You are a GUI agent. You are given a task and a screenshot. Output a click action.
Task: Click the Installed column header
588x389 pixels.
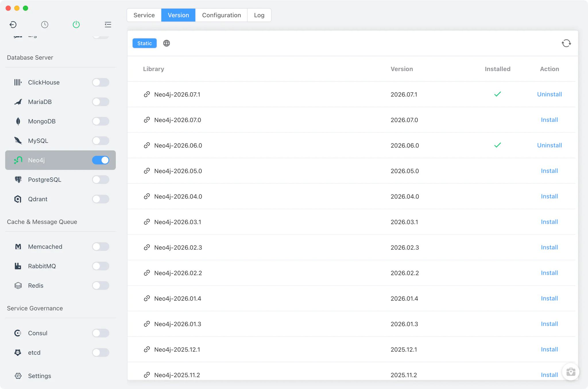pos(498,69)
